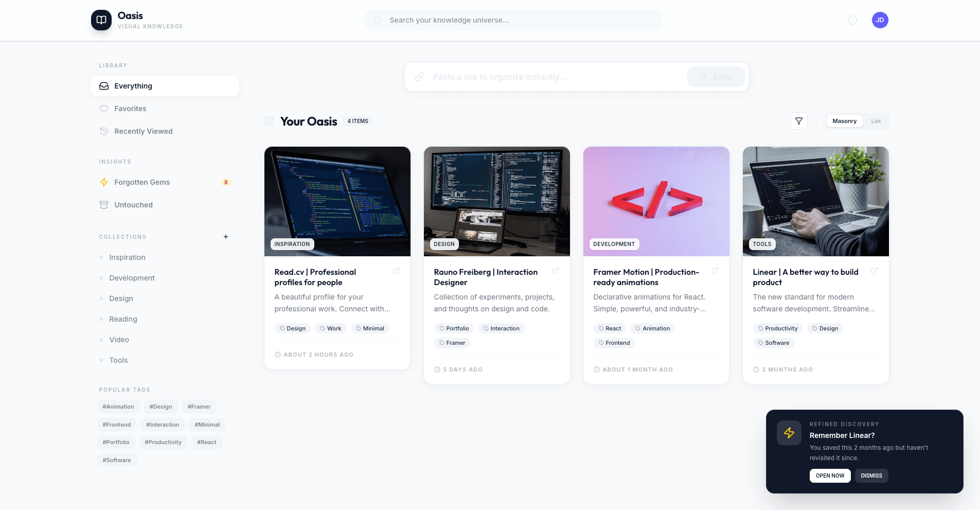Click the lightning bolt in Refined Discovery popup

click(x=789, y=433)
